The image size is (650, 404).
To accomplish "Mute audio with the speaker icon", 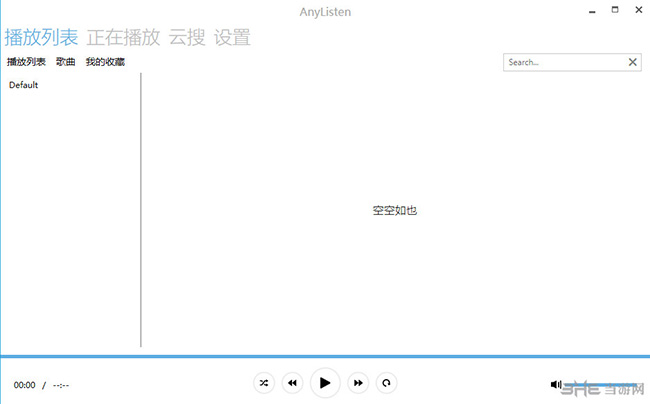I will [555, 385].
